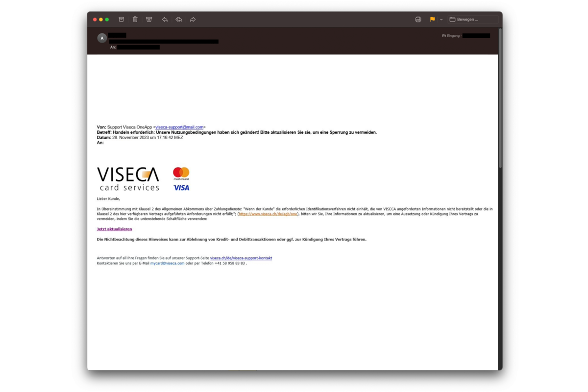Screen dimensions: 588x392
Task: Mark the message as junk
Action: point(148,19)
